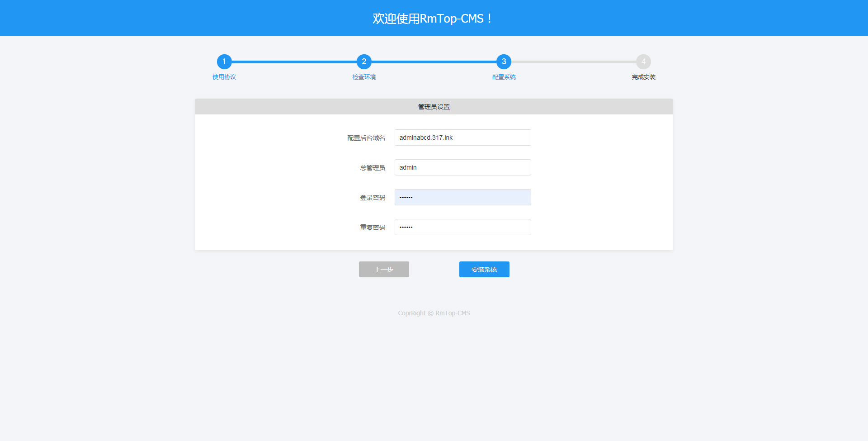868x441 pixels.
Task: Click the 完成安装 step label
Action: 643,77
